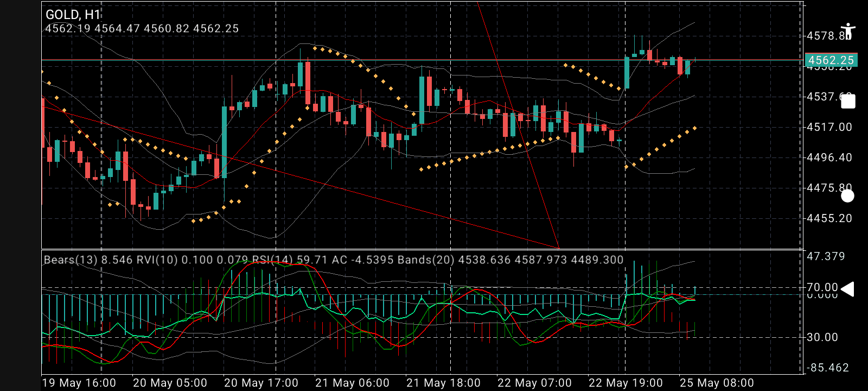868x391 pixels.
Task: Tap the 22 May 19:00 time label
Action: pyautogui.click(x=626, y=383)
